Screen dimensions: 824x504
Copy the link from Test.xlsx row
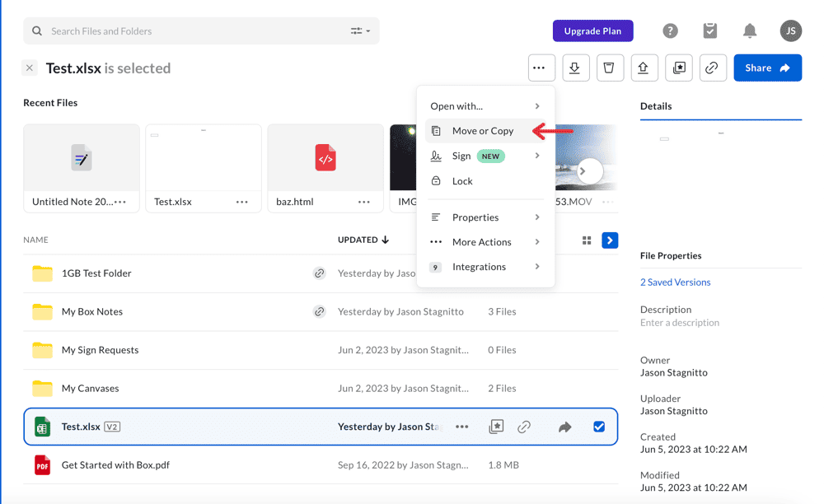[x=524, y=427]
